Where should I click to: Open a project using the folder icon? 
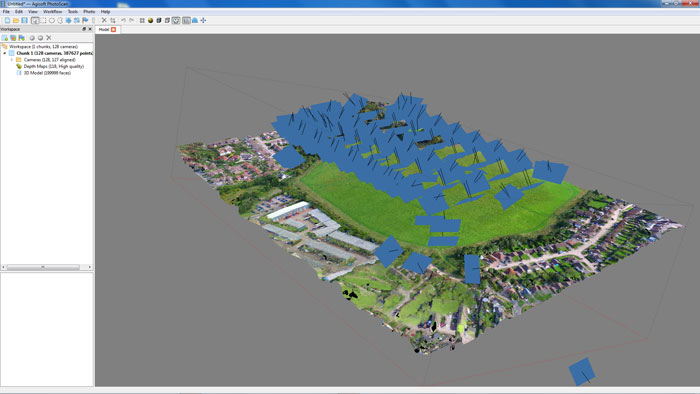[x=16, y=21]
